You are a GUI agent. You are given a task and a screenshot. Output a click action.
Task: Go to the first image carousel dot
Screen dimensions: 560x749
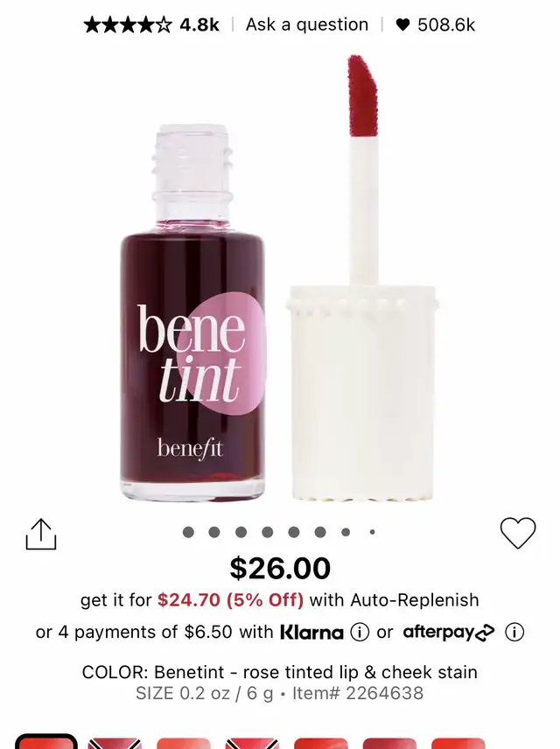click(188, 532)
